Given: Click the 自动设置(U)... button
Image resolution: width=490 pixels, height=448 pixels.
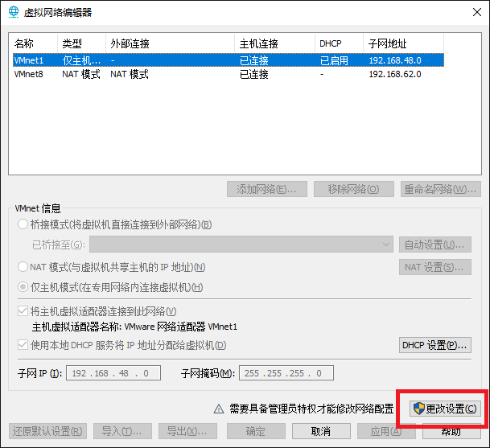Looking at the screenshot, I should (435, 245).
